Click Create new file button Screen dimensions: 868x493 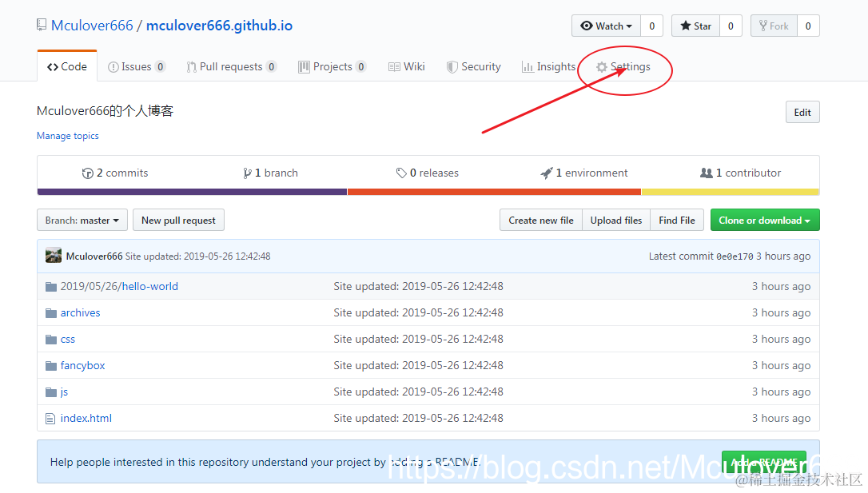click(x=541, y=221)
